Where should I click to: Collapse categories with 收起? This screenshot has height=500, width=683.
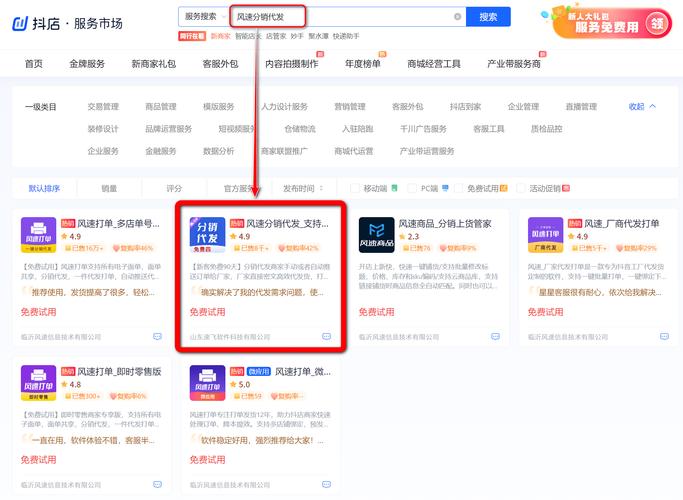(x=642, y=106)
